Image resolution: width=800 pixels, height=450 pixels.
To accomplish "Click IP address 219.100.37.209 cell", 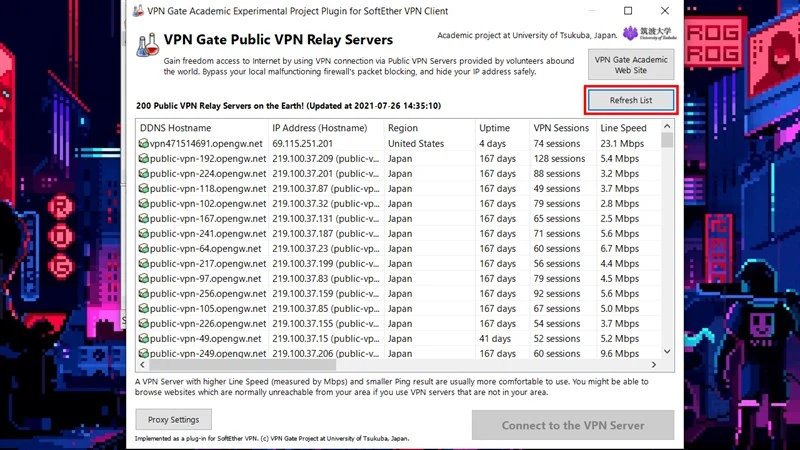I will pyautogui.click(x=326, y=159).
